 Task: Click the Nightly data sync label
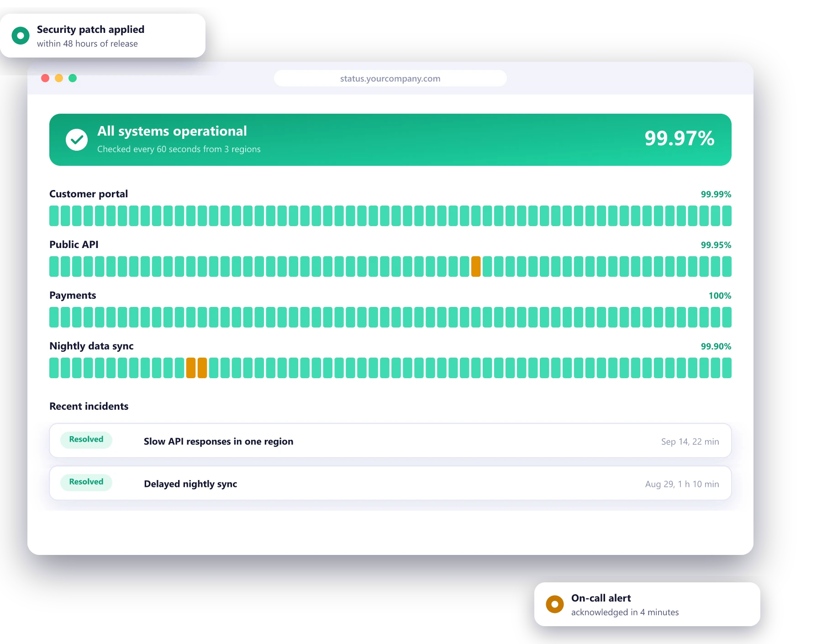[x=91, y=346]
